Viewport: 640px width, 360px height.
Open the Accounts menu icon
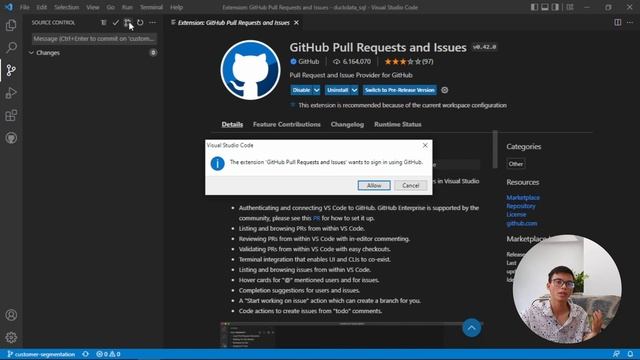click(x=11, y=315)
